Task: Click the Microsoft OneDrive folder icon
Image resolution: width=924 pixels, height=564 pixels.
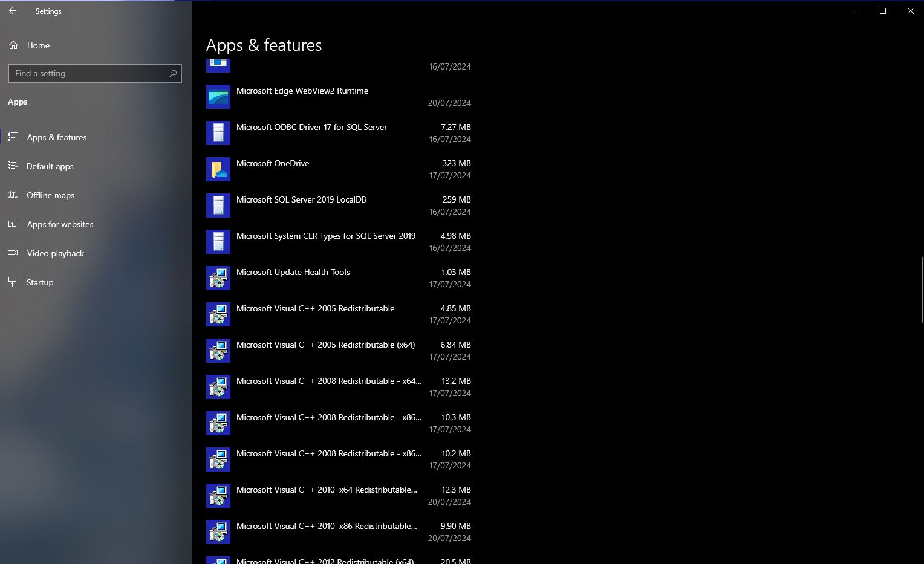Action: (x=218, y=169)
